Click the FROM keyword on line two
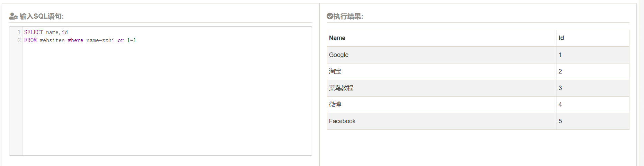The width and height of the screenshot is (644, 166). coord(30,40)
